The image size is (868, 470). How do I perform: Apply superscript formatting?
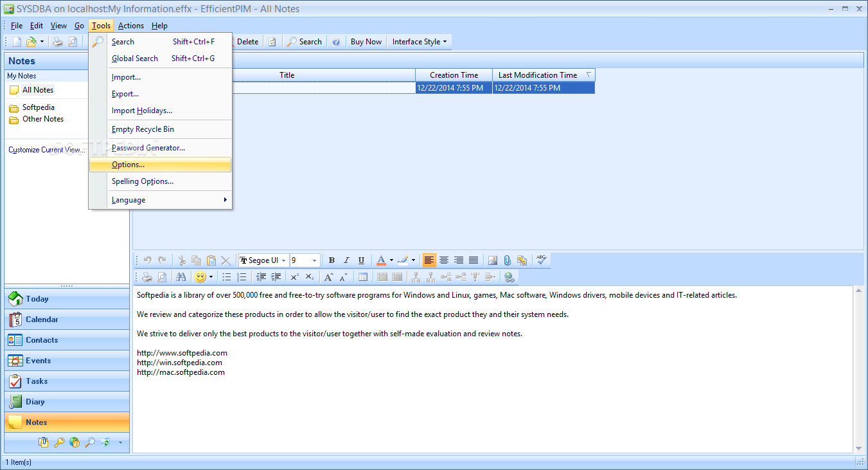(294, 277)
